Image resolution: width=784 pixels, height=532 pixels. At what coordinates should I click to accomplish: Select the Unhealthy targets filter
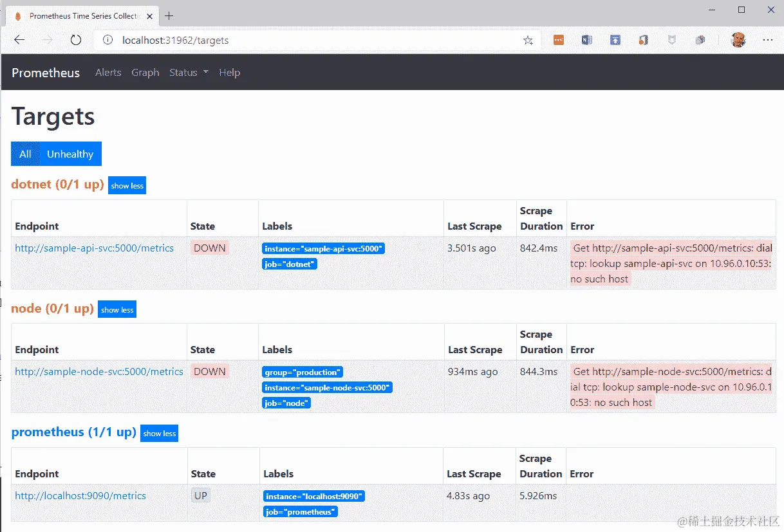click(x=70, y=154)
